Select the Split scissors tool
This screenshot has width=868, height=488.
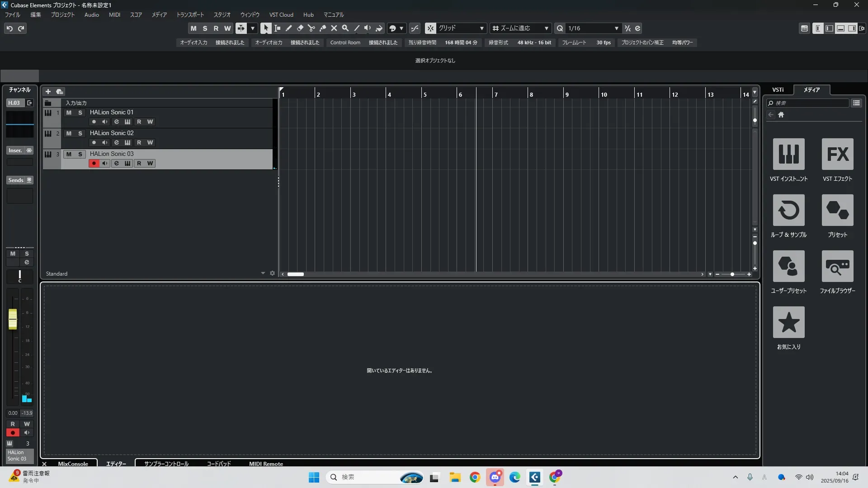pyautogui.click(x=311, y=28)
